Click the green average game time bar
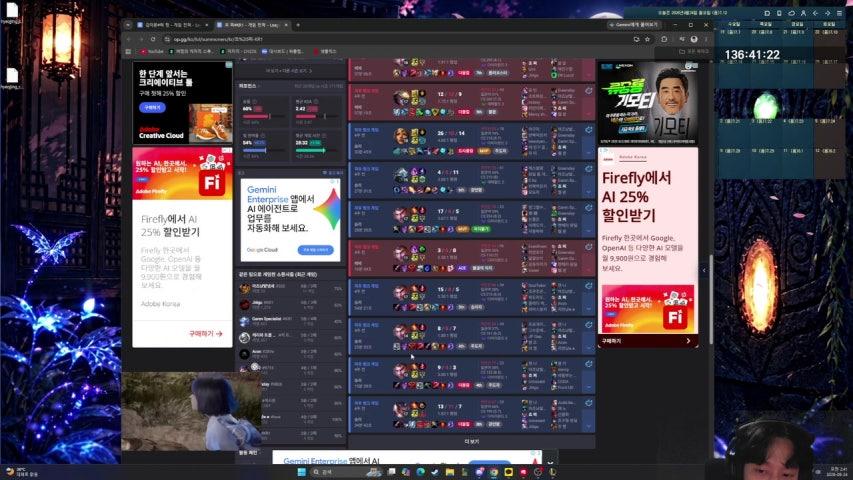Image resolution: width=853 pixels, height=480 pixels. pyautogui.click(x=316, y=151)
